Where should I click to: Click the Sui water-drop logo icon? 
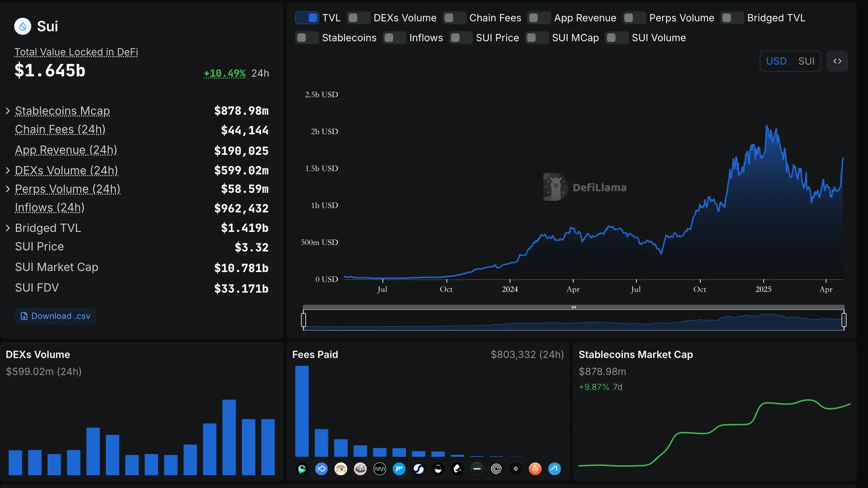[23, 26]
